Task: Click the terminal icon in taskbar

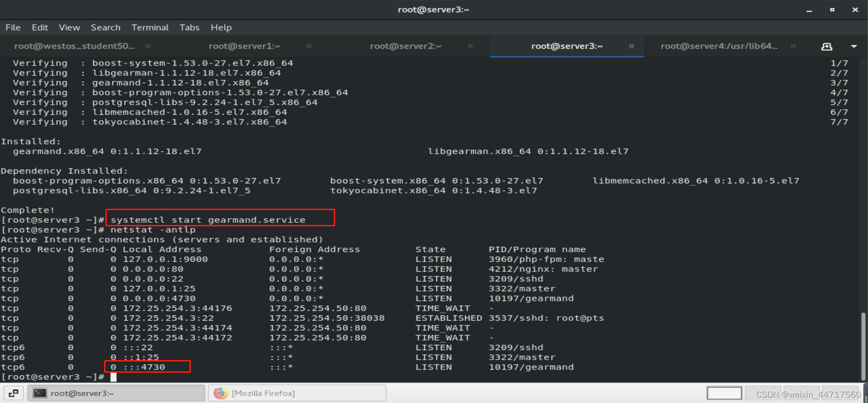Action: pos(40,393)
